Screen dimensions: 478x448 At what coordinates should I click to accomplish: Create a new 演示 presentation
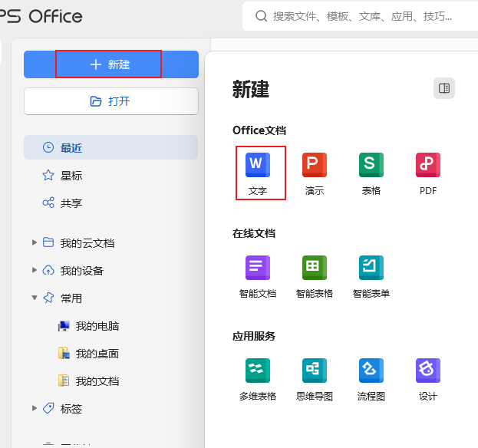[x=315, y=173]
